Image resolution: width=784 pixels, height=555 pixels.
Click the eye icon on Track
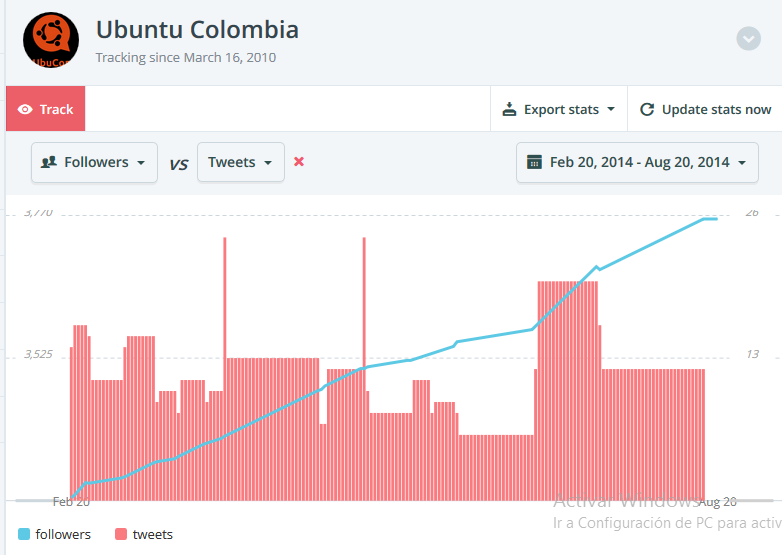click(x=26, y=109)
